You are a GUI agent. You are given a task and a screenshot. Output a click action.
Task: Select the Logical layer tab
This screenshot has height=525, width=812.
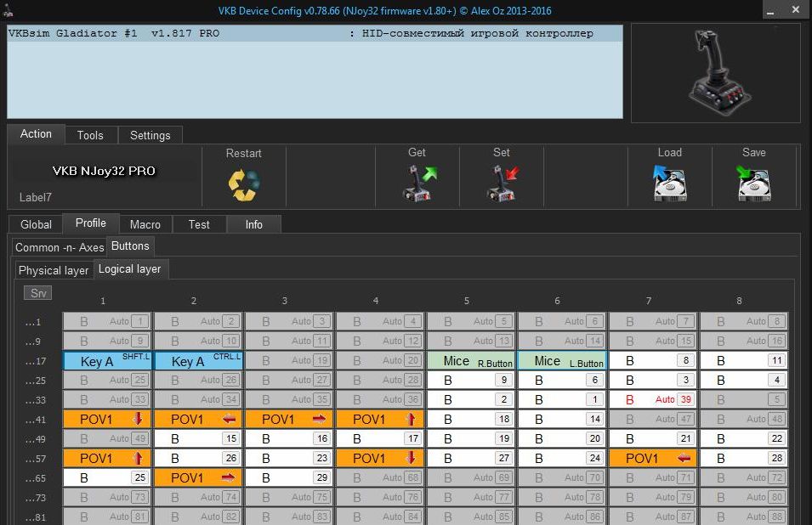point(129,269)
